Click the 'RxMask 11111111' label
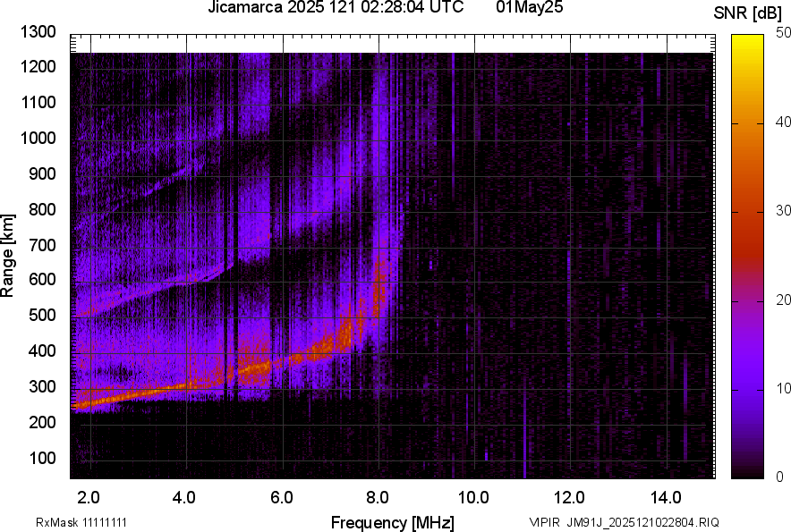 tap(81, 522)
